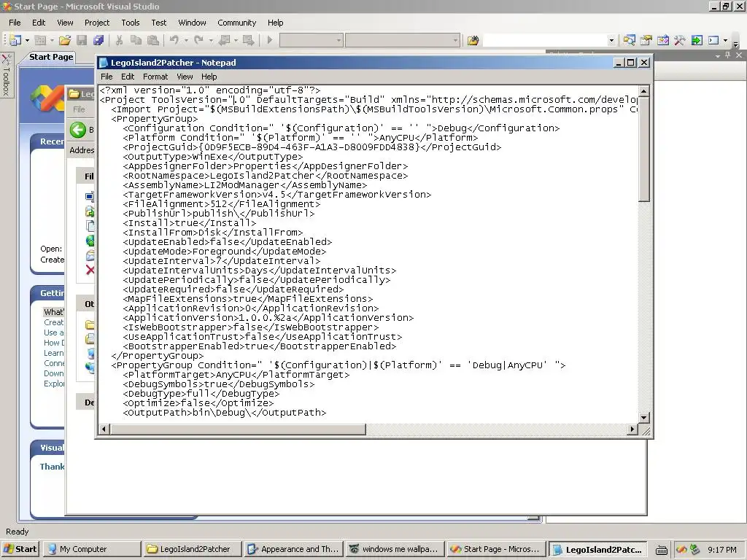This screenshot has height=560, width=747.
Task: Open the docked panel window position dropdown
Action: click(718, 55)
